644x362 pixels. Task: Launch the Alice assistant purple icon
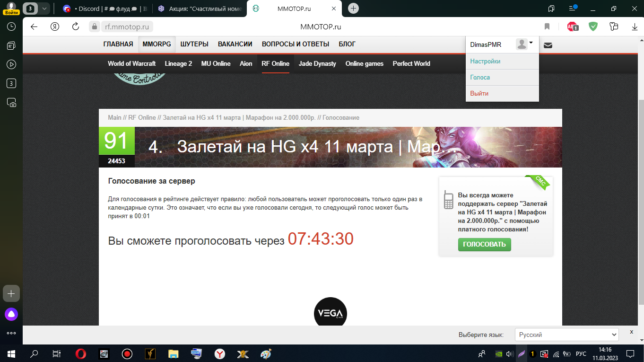pos(11,314)
